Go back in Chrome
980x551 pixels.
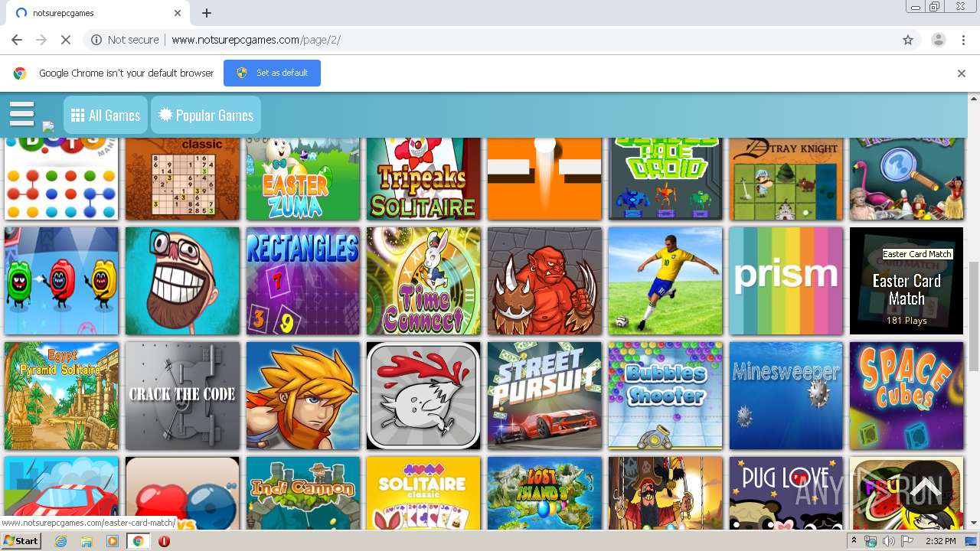(17, 40)
